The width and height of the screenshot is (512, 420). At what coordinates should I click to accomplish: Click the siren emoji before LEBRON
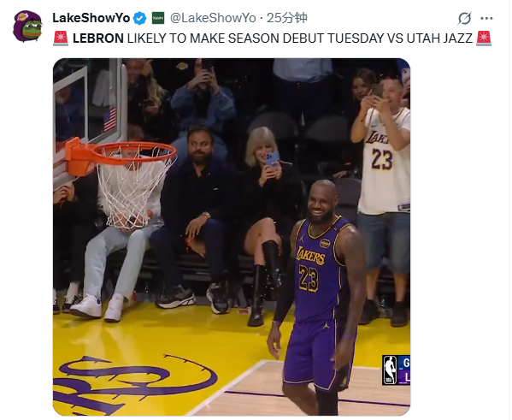coord(61,38)
